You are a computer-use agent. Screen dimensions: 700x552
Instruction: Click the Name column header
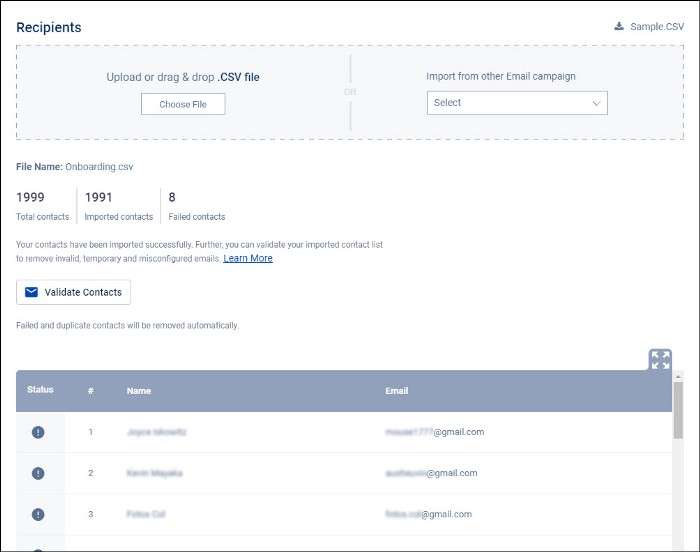coord(139,391)
